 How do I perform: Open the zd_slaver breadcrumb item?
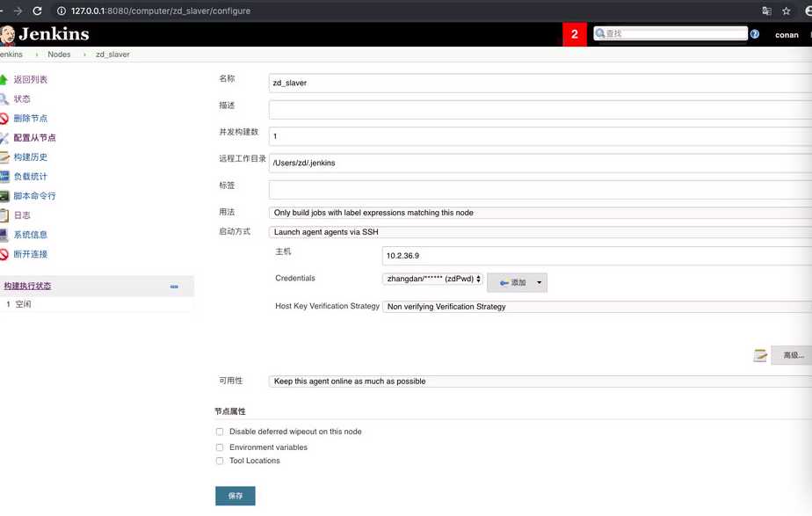point(112,55)
